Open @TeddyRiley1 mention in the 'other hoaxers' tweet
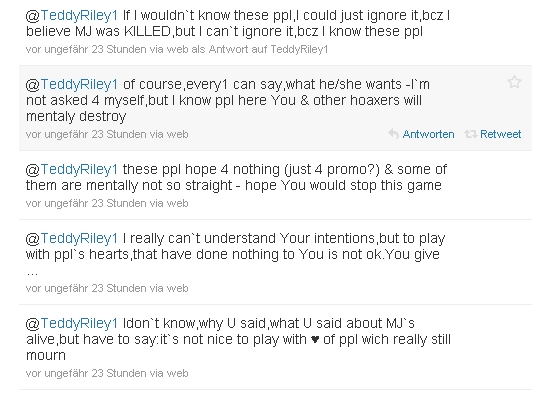 (x=72, y=85)
